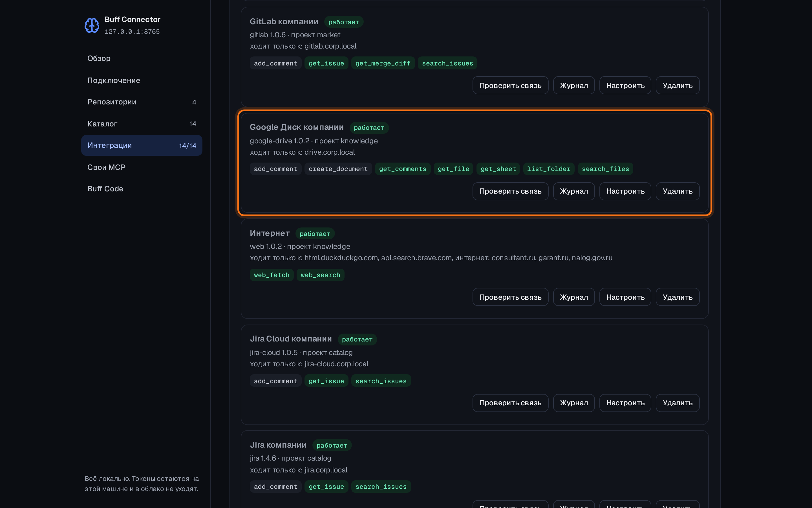The height and width of the screenshot is (508, 812).
Task: Click the 127.0.0.1:8765 address text
Action: (132, 32)
